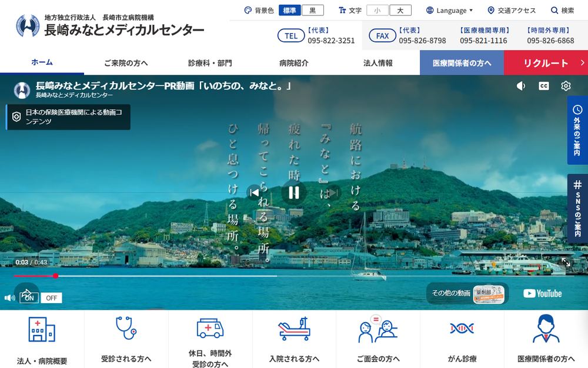This screenshot has height=368, width=588.
Task: Select 標準 background color
Action: pyautogui.click(x=289, y=11)
